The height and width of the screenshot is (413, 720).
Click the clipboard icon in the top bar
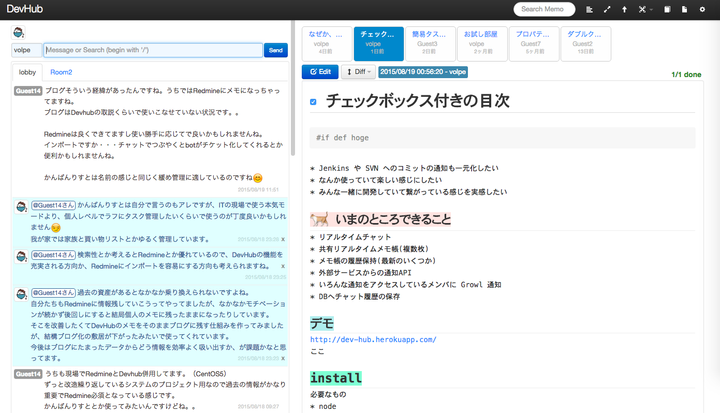click(667, 9)
